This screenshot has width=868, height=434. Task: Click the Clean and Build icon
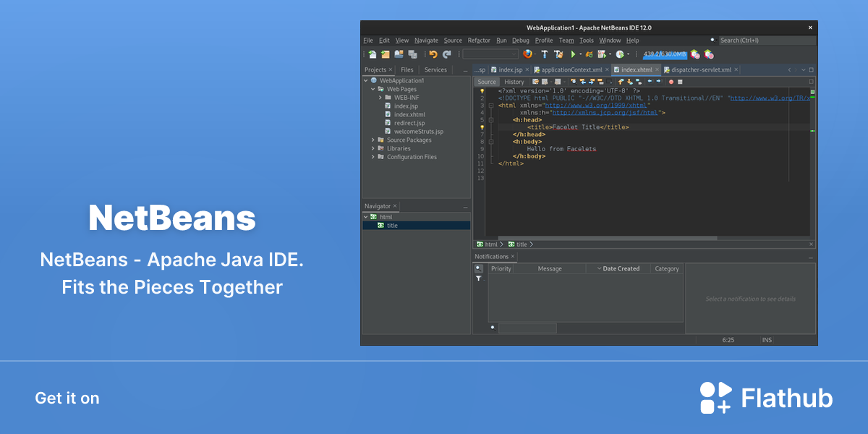click(x=558, y=54)
